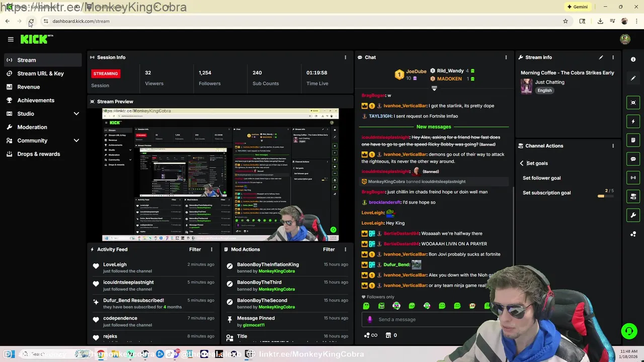Viewport: 644px width, 362px height.
Task: Click the subscription goal progress bar
Action: [605, 196]
